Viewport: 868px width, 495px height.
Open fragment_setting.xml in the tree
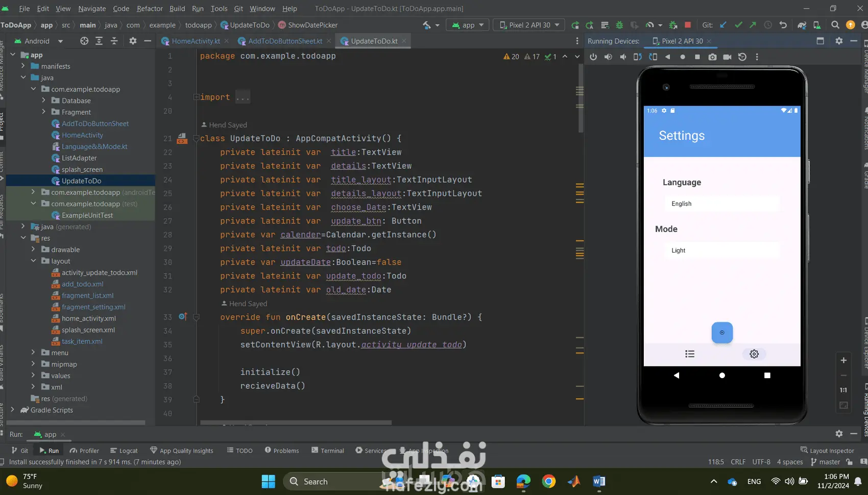(93, 307)
